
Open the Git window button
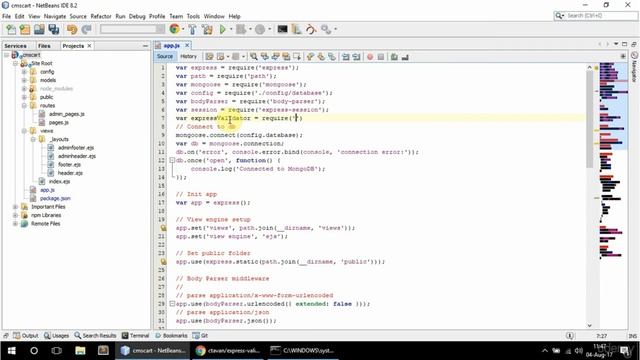pos(200,336)
